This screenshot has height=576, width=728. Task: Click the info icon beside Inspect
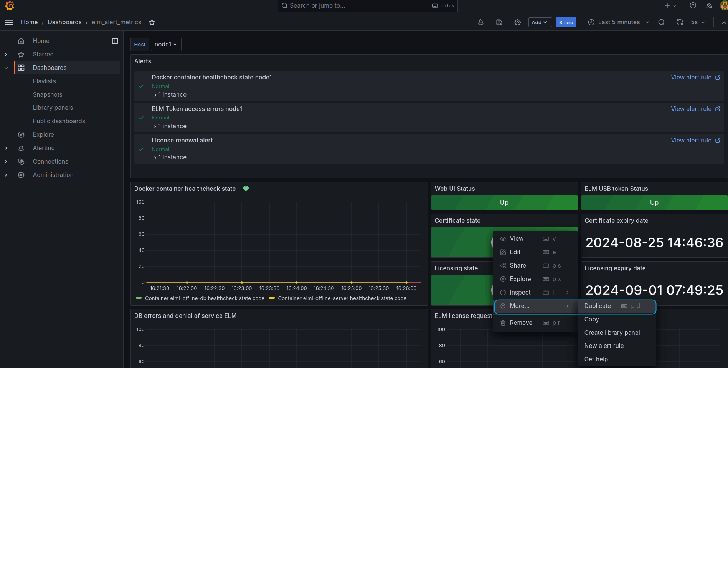click(x=503, y=293)
